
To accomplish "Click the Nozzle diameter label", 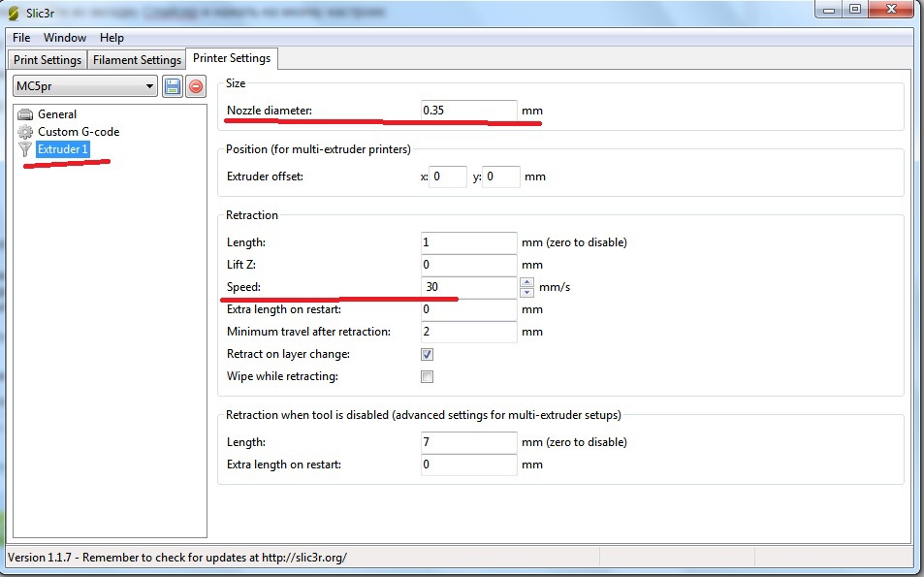I will (x=270, y=111).
